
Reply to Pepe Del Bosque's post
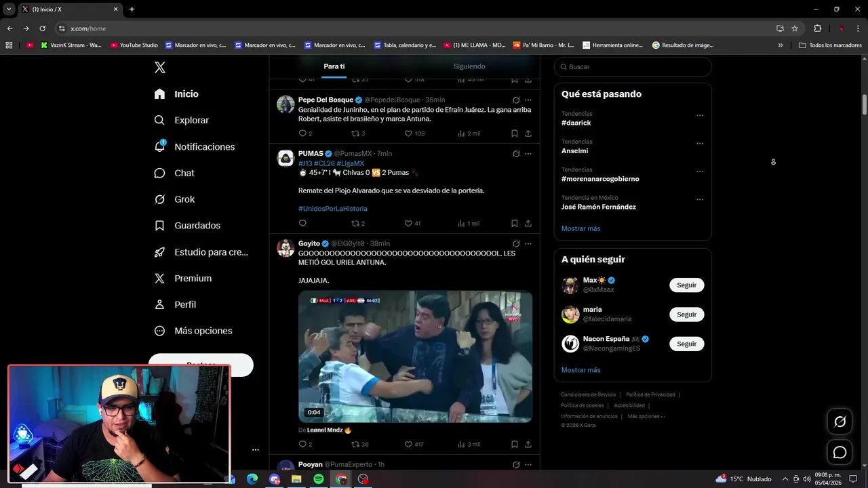(x=302, y=134)
